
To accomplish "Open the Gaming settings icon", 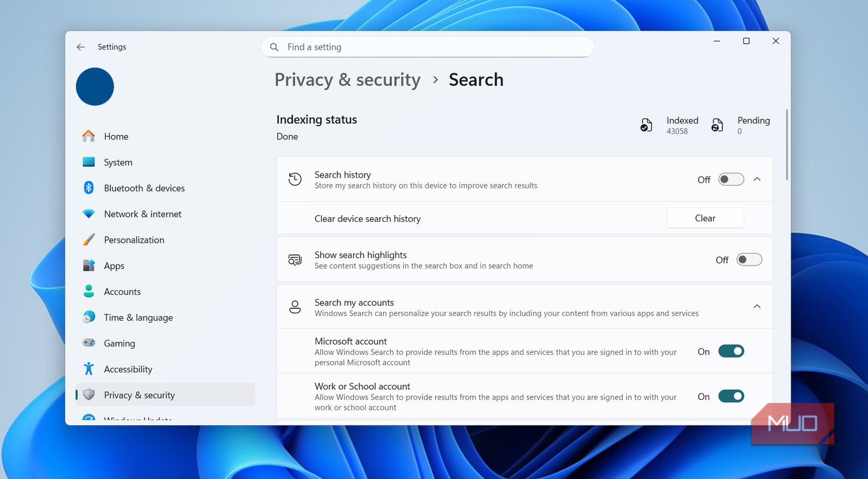I will pos(89,343).
